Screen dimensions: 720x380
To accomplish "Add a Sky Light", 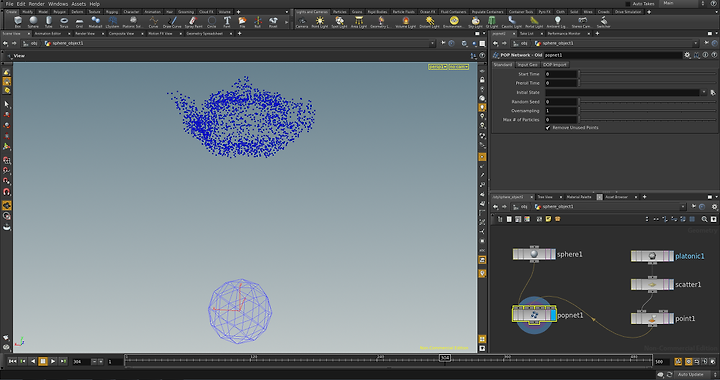I will pos(475,22).
